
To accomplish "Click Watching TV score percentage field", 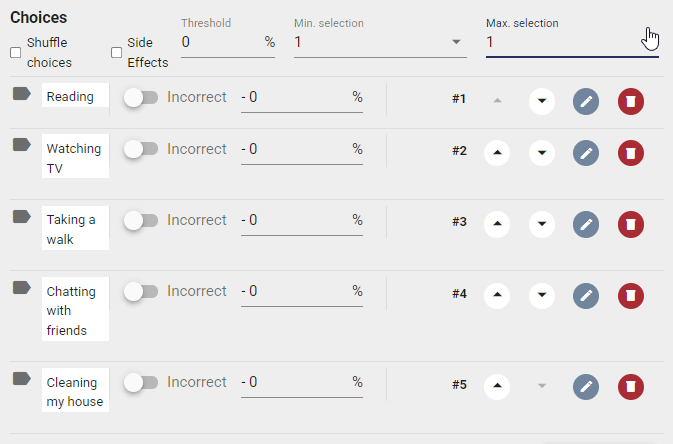I will (302, 149).
